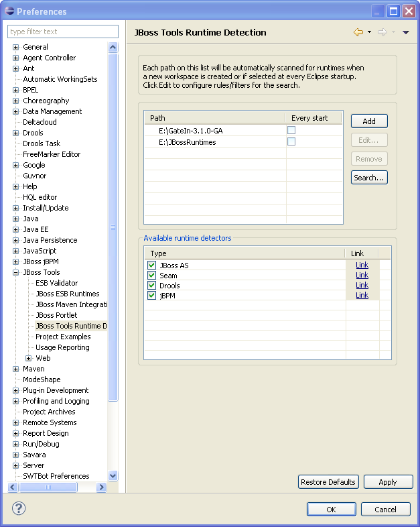Viewport: 420px width, 527px height.
Task: Select the E:\GateIn-3.1.0-GA path row
Action: (244, 130)
